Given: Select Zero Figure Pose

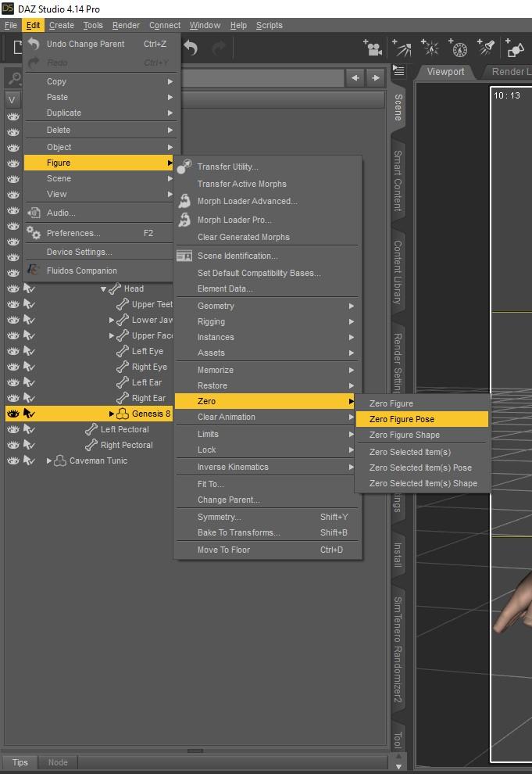Looking at the screenshot, I should coord(422,419).
